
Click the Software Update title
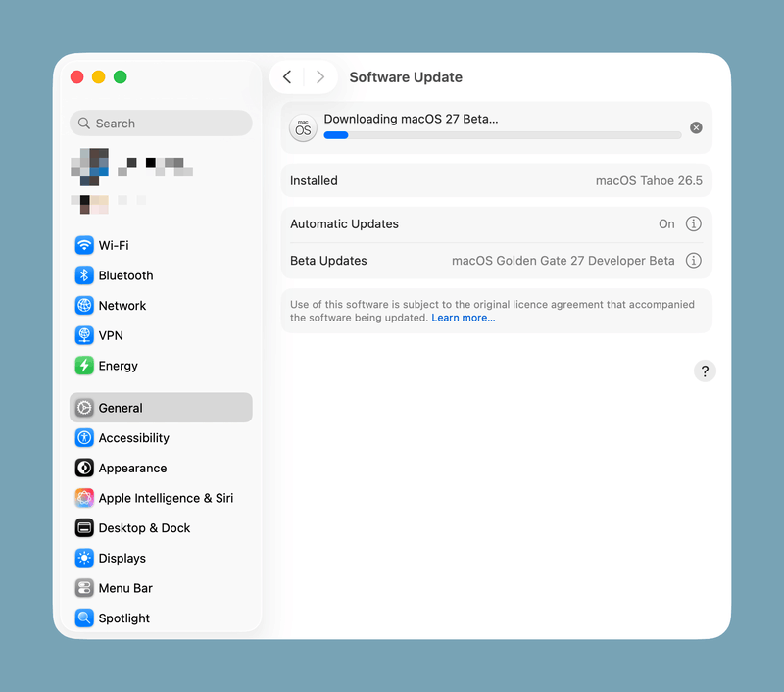406,77
